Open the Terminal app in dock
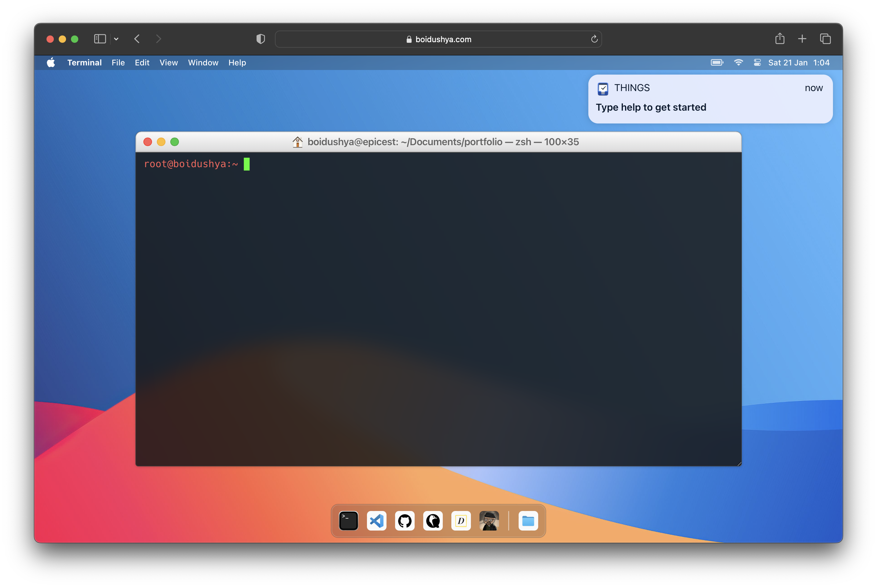Image resolution: width=877 pixels, height=588 pixels. [349, 521]
